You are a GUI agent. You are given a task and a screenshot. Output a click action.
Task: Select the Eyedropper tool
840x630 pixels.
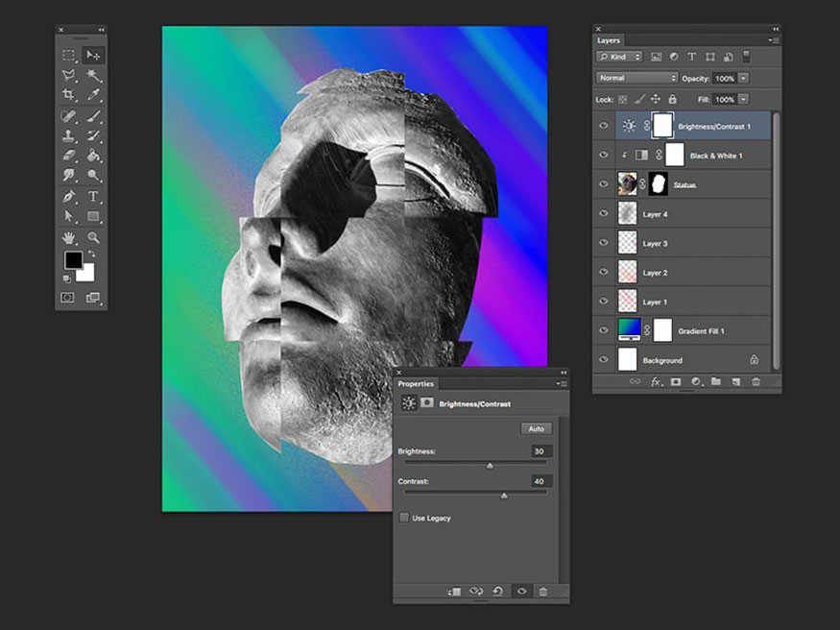[x=94, y=95]
